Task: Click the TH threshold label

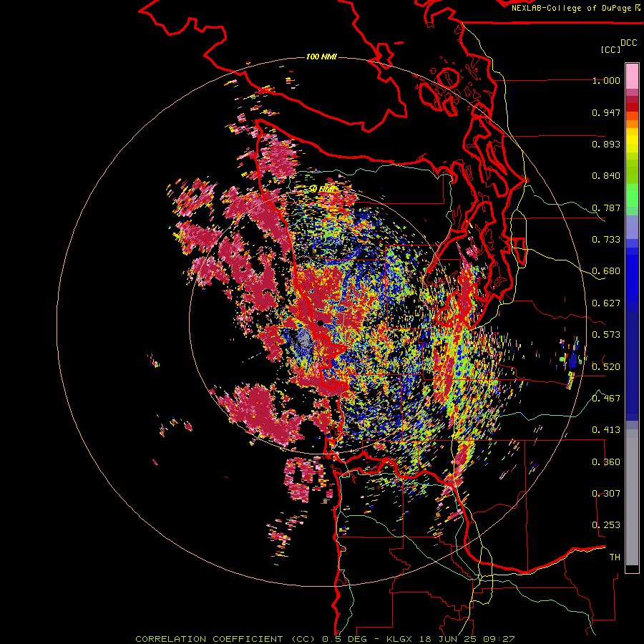Action: click(615, 557)
